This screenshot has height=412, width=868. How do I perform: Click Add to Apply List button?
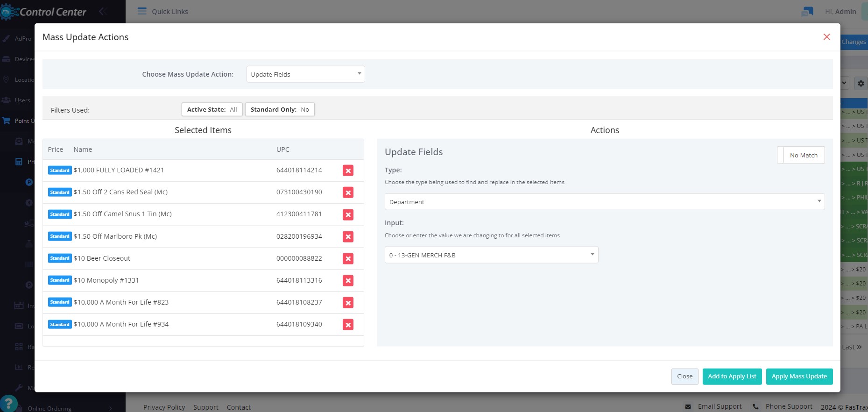pos(732,376)
